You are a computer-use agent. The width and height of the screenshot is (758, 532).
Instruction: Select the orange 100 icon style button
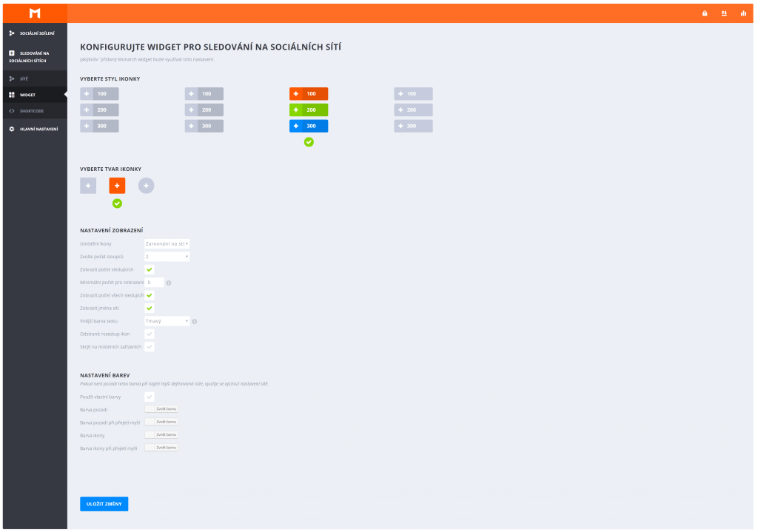pyautogui.click(x=309, y=94)
